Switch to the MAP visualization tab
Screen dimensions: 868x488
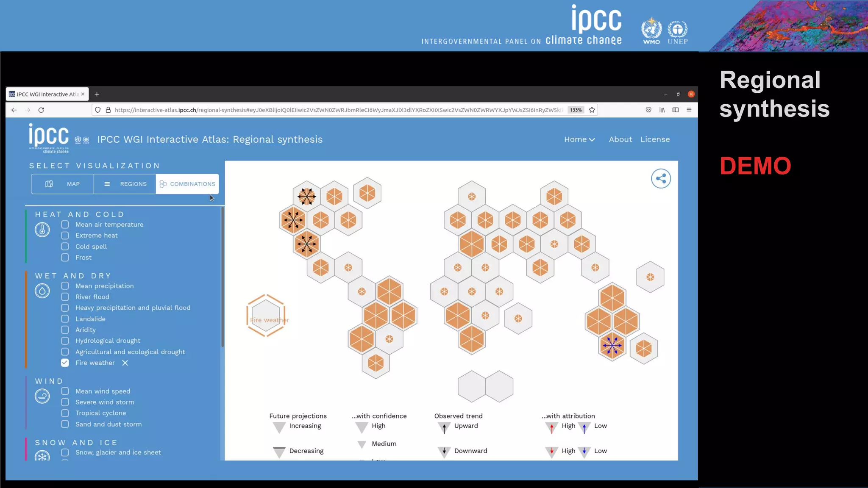[63, 184]
